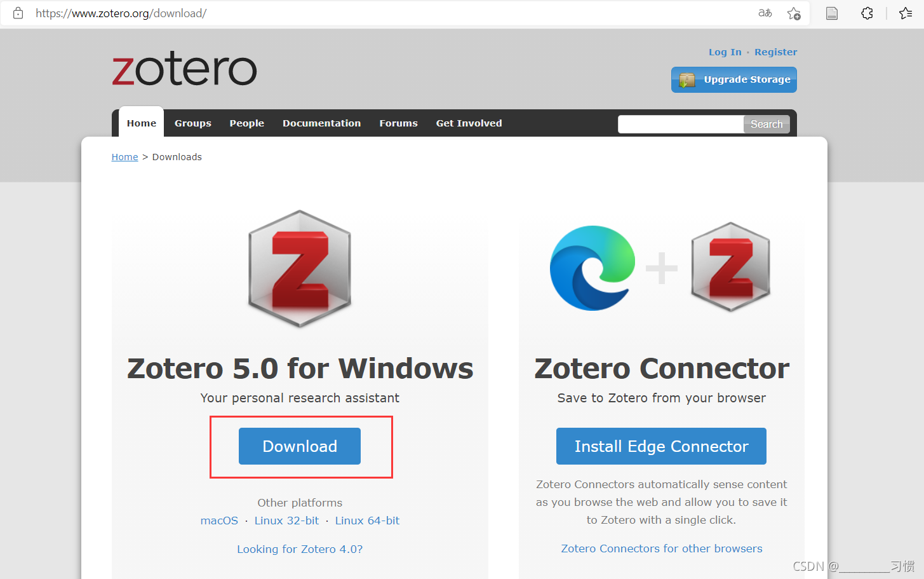Viewport: 924px width, 579px height.
Task: Click the 'Other platforms' label
Action: (x=300, y=503)
